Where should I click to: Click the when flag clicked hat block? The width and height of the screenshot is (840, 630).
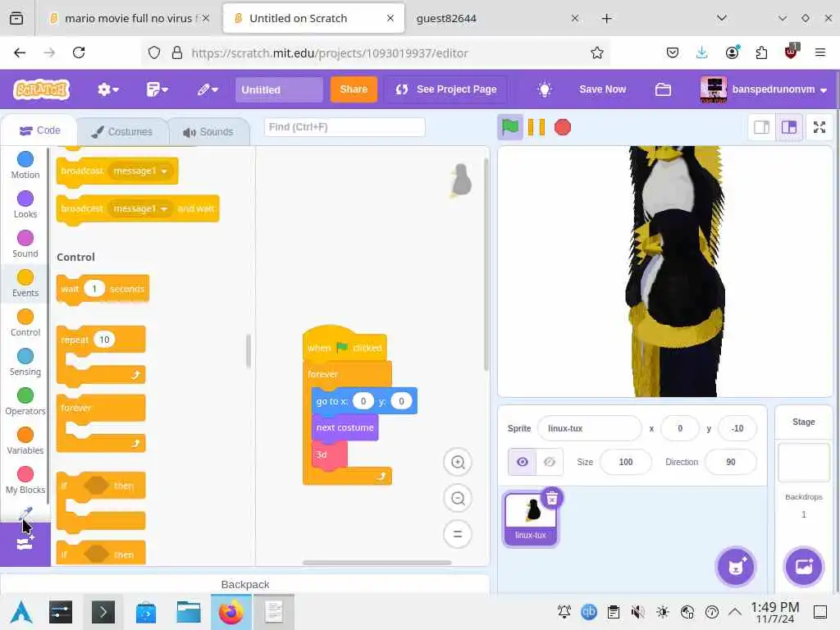click(345, 346)
